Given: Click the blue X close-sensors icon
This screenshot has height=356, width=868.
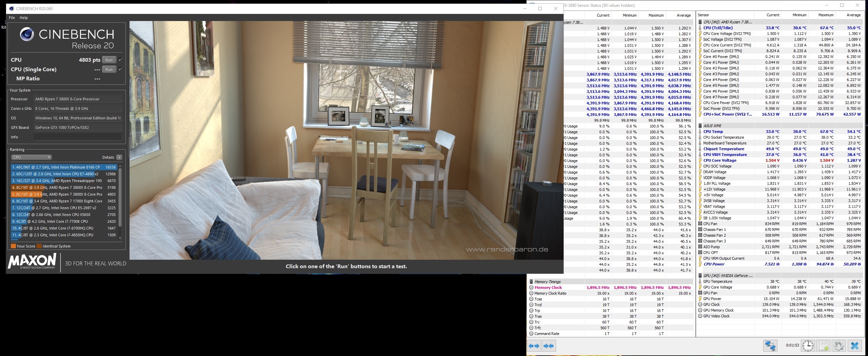Looking at the screenshot, I should click(x=855, y=345).
